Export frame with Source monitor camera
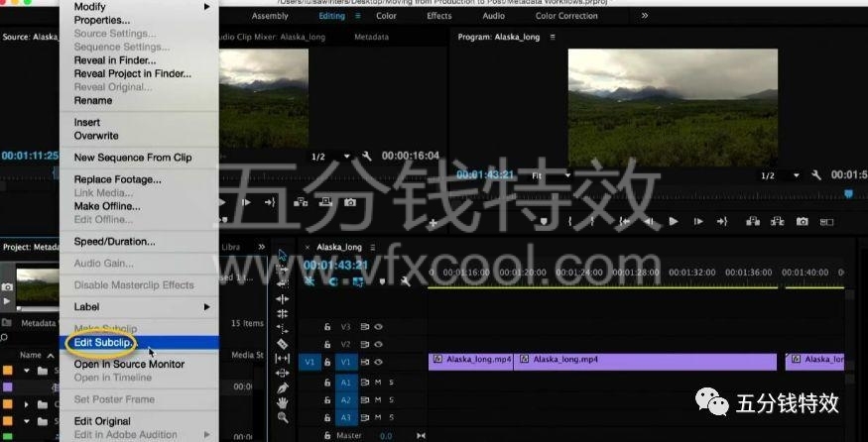This screenshot has height=442, width=868. (350, 202)
